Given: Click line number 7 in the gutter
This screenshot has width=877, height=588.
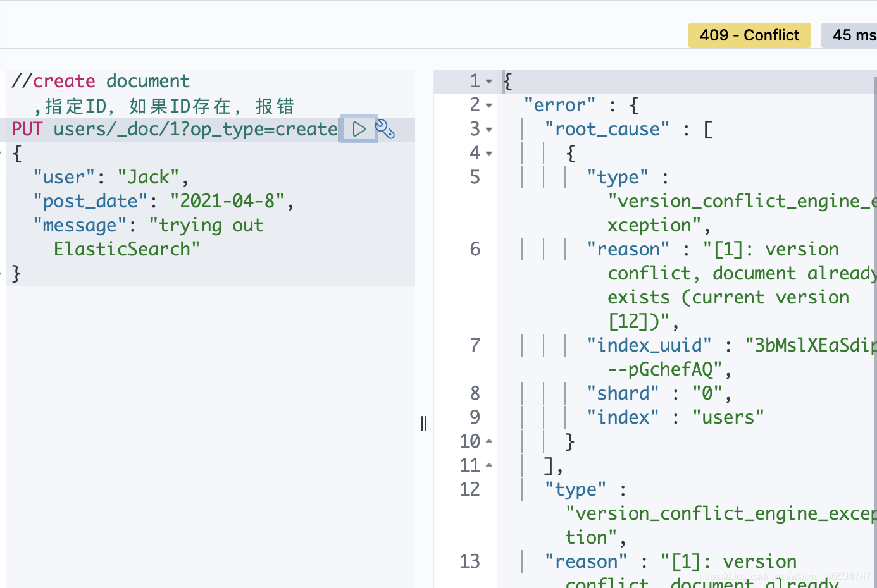Looking at the screenshot, I should click(x=475, y=345).
